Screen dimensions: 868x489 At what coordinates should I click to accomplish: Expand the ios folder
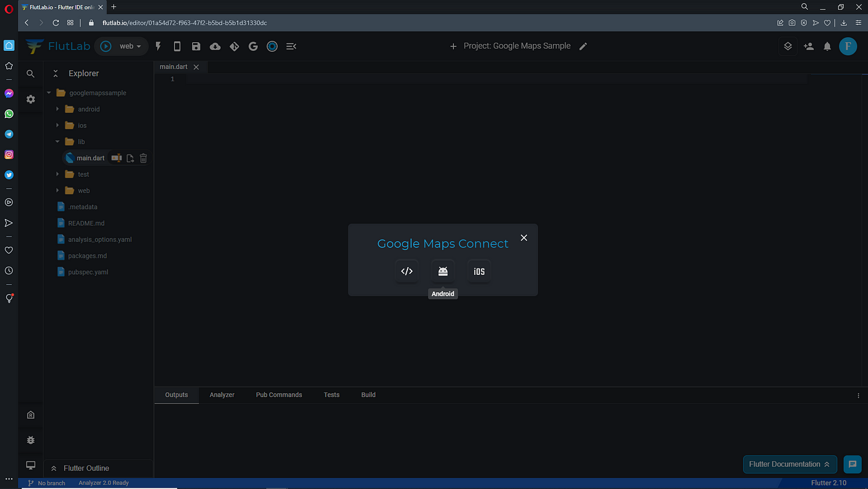click(58, 125)
